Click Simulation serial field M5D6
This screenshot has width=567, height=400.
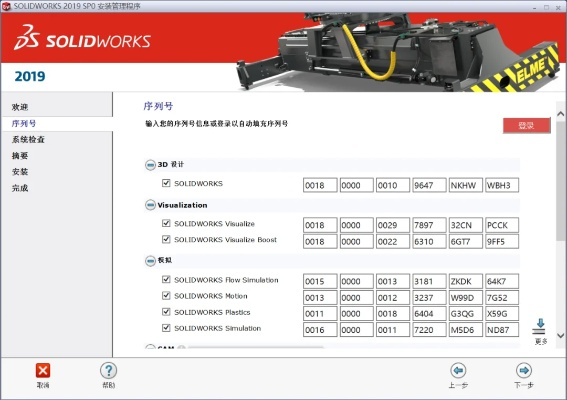[x=465, y=329]
